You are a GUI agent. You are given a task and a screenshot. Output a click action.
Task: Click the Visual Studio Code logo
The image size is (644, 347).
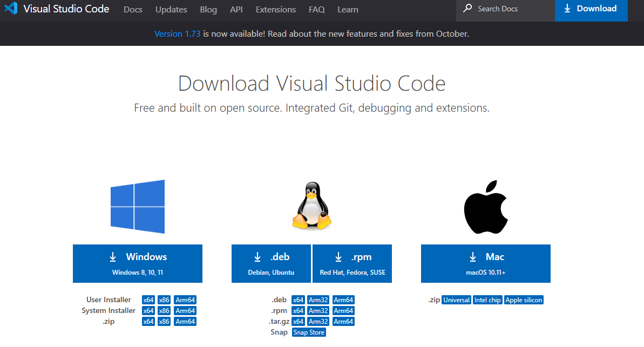11,9
